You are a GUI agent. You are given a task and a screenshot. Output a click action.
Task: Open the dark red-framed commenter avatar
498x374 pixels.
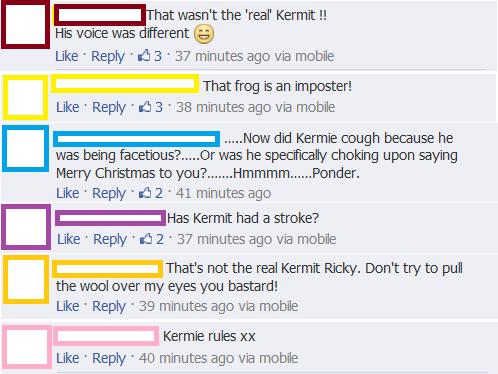(x=25, y=25)
